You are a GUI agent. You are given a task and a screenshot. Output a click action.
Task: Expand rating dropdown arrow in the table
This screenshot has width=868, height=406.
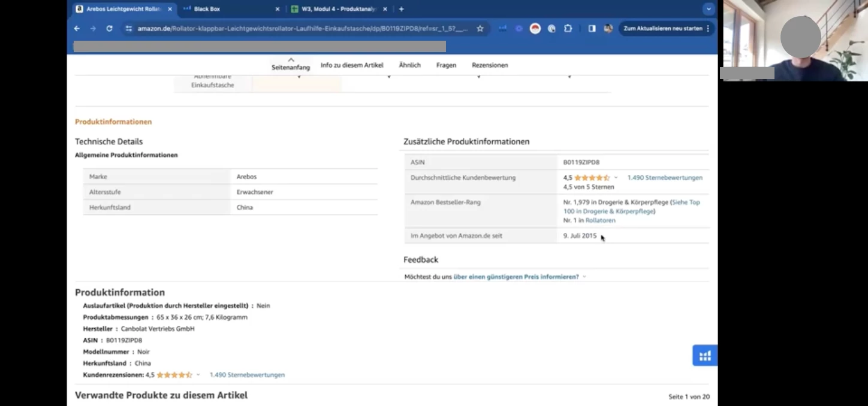point(616,178)
